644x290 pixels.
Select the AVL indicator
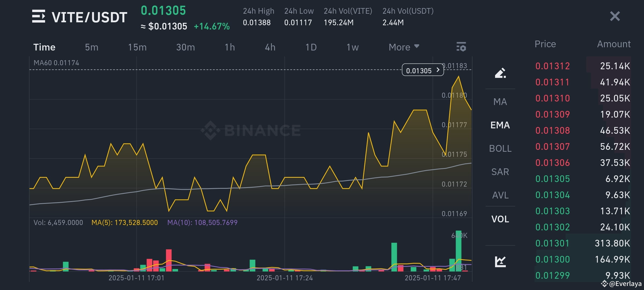[500, 195]
